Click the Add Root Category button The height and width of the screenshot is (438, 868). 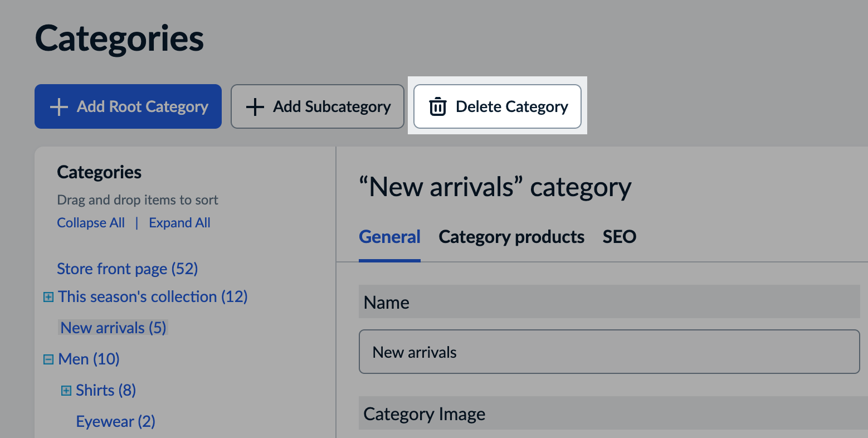(128, 106)
